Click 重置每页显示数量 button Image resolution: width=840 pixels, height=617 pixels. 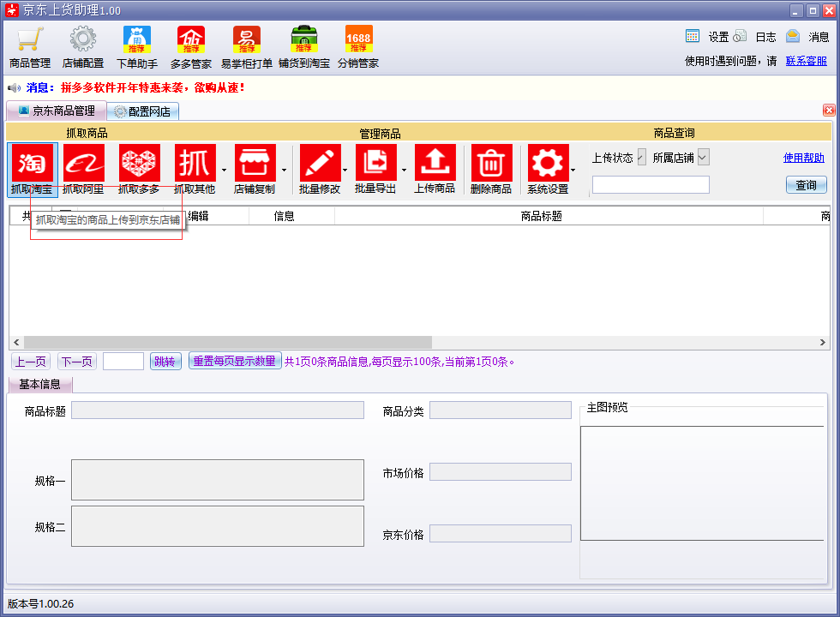(x=235, y=361)
